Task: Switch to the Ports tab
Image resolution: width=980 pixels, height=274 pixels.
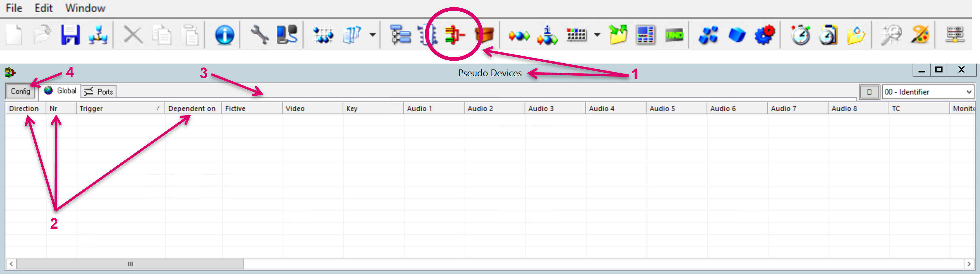Action: click(100, 92)
